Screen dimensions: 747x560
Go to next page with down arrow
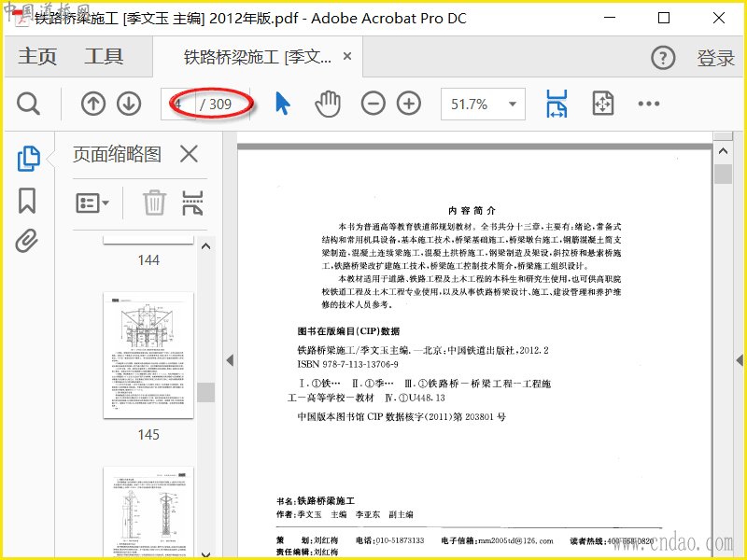(x=129, y=104)
